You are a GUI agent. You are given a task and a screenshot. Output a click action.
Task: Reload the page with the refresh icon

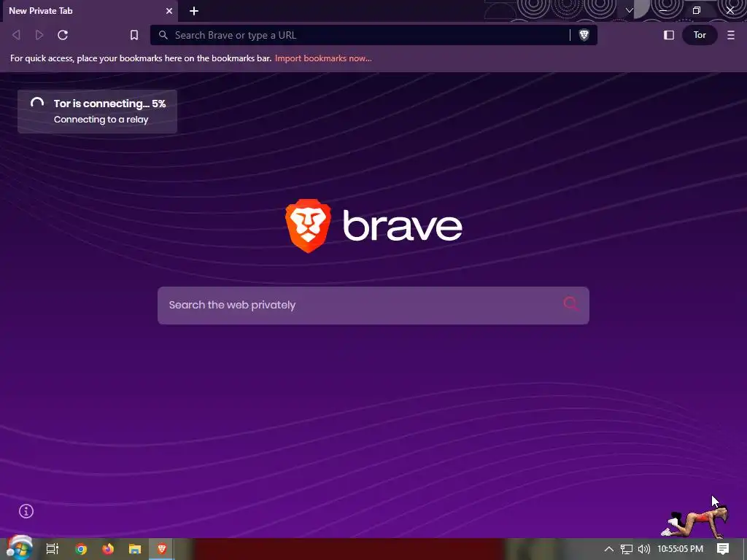(63, 35)
